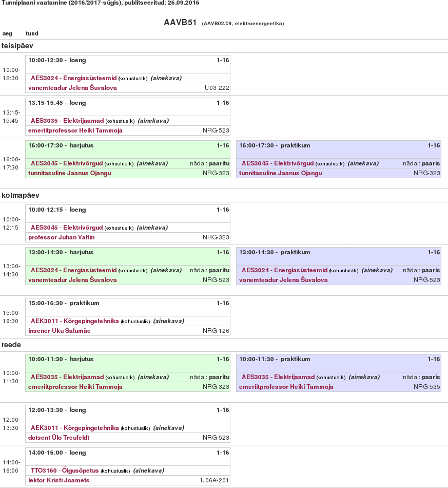
Task: Open dotsent Ülo Treufeldt link
Action: (x=59, y=438)
